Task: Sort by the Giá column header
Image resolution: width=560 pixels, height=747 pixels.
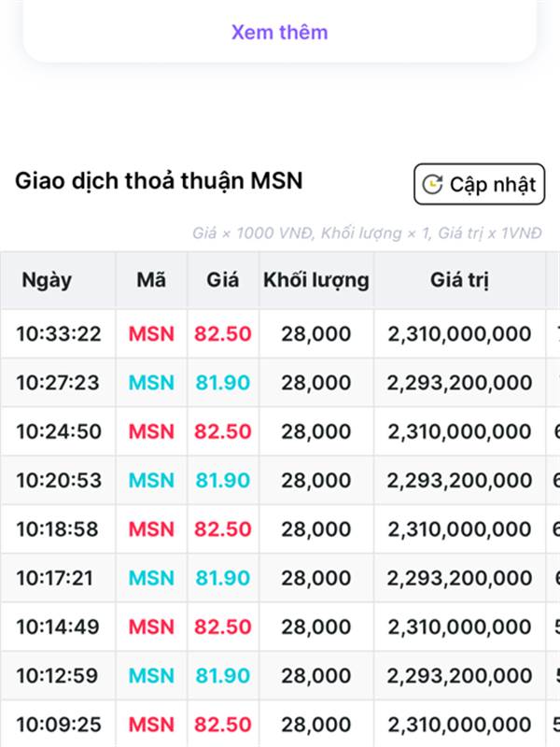Action: coord(223,279)
